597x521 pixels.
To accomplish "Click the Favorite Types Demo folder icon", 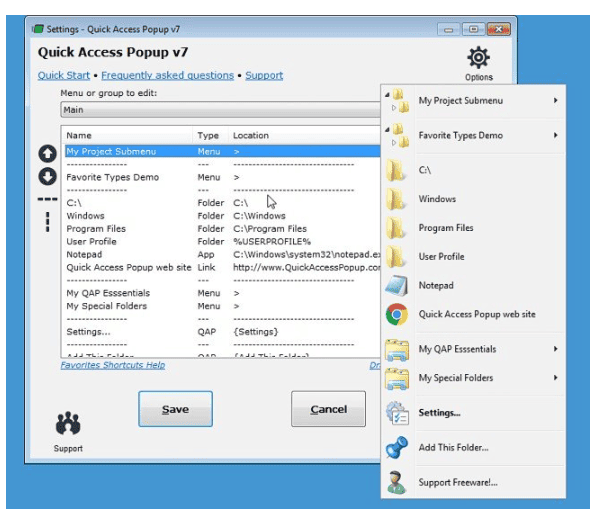I will click(397, 135).
